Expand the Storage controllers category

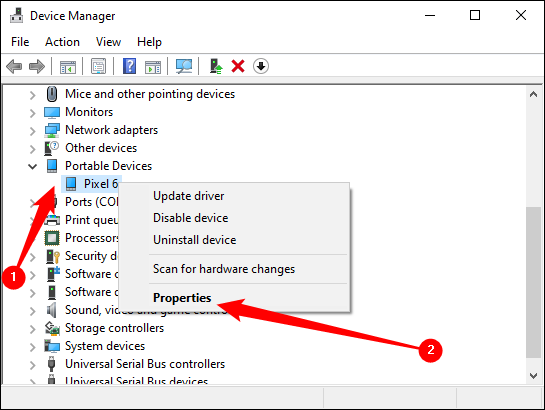pos(32,329)
